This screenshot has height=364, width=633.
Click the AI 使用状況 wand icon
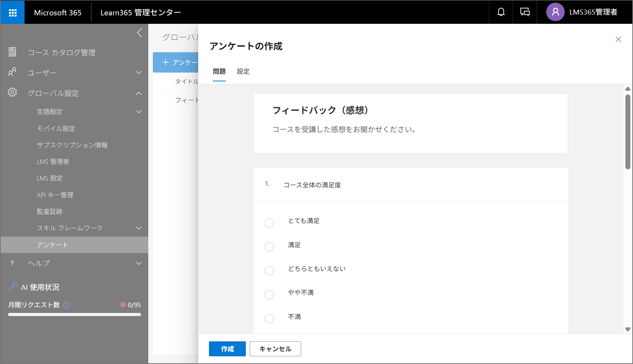tap(13, 286)
